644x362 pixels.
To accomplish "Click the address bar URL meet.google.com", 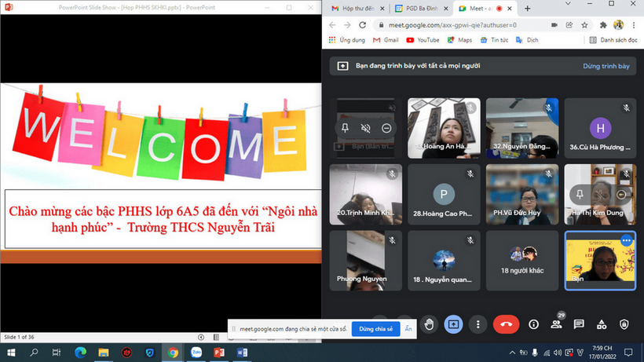I will (x=452, y=25).
